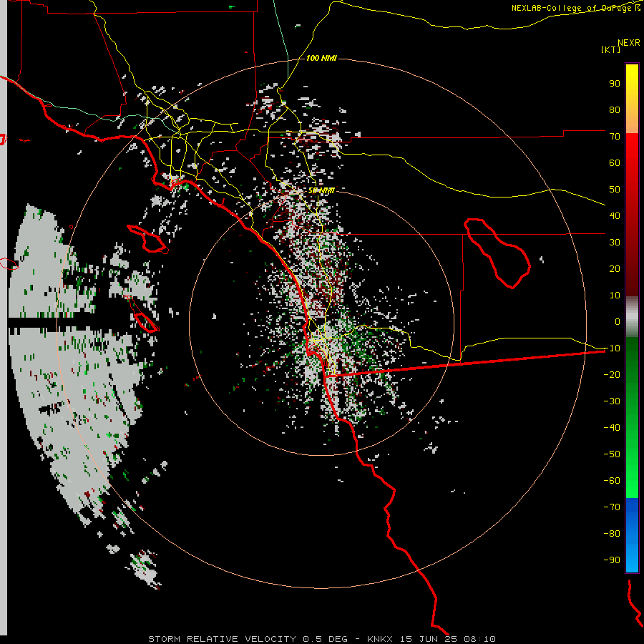Viewport: 644px width, 644px height.
Task: Click the "-70" value on velocity scale
Action: (612, 507)
